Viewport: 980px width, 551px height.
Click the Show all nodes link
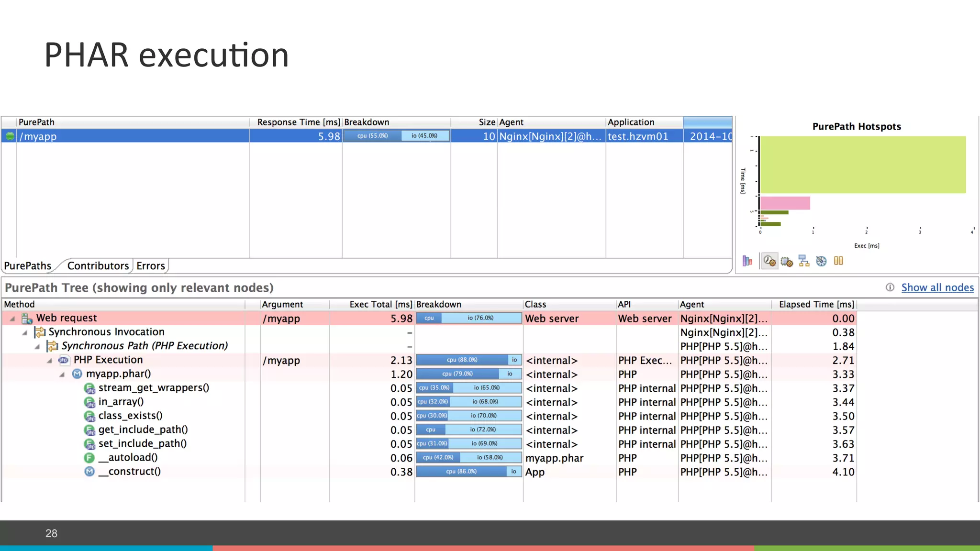[937, 287]
